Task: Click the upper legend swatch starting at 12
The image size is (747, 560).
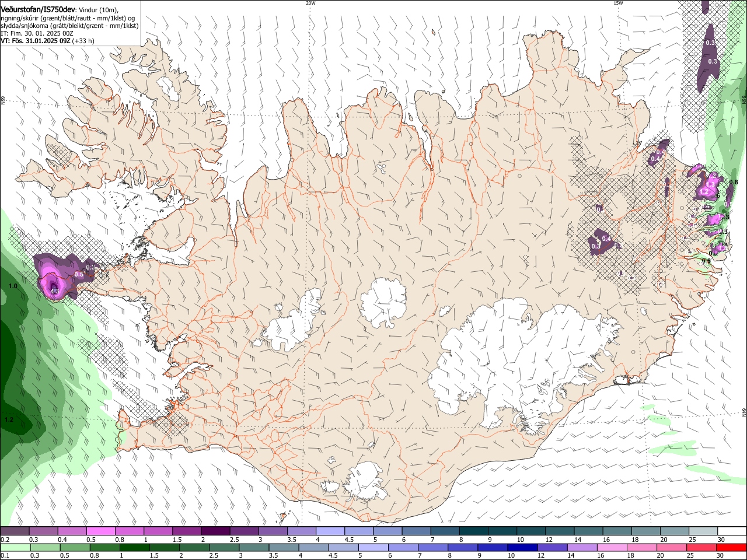Action: coord(559,531)
